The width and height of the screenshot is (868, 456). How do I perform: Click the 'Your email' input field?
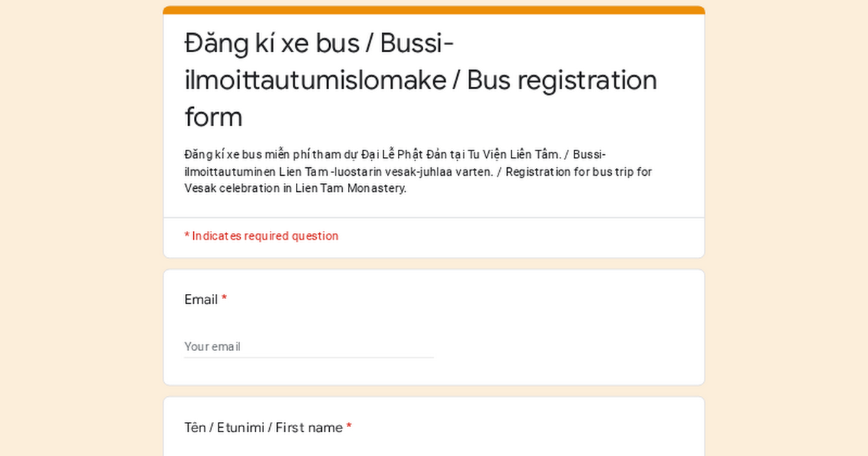coord(309,346)
